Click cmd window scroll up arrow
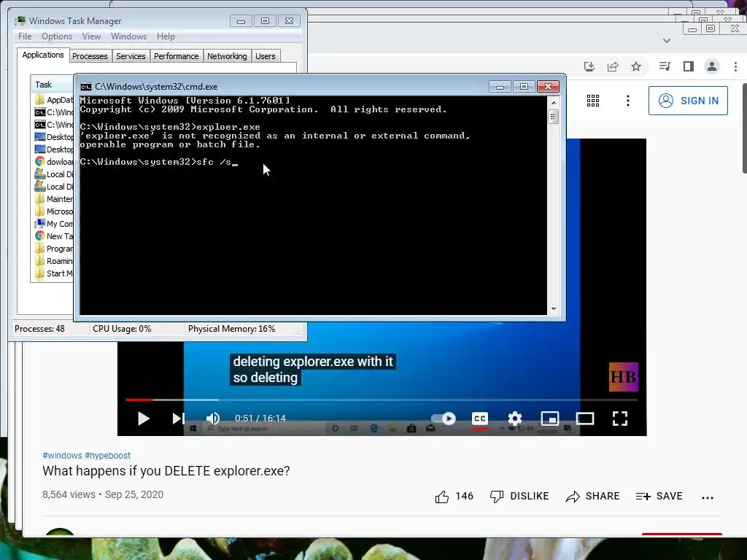Screen dimensions: 747x560 click(554, 102)
